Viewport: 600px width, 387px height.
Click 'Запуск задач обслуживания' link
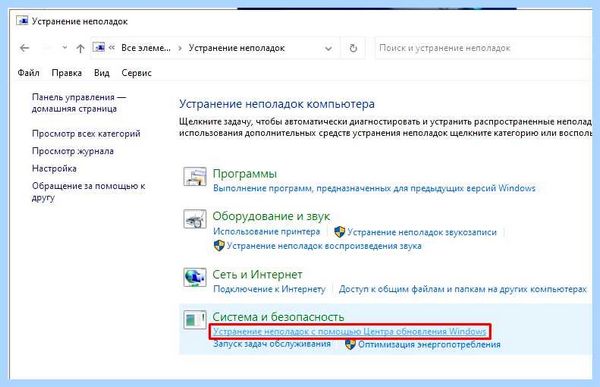(272, 344)
